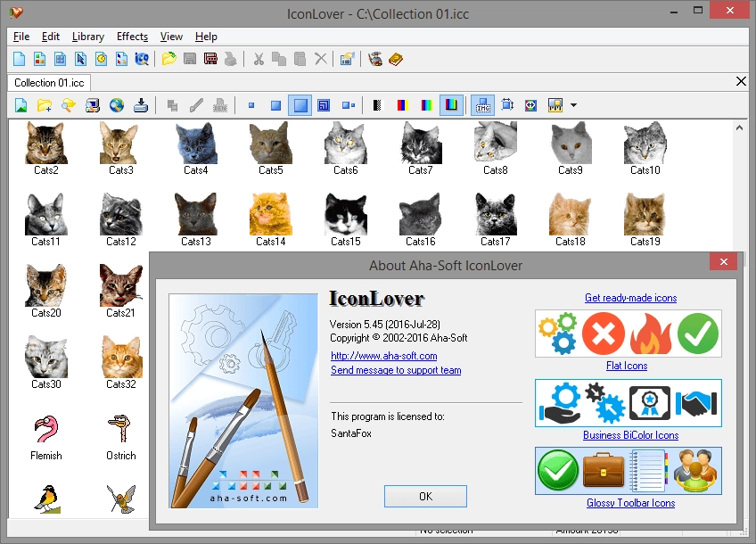Click OK in the About dialog
The height and width of the screenshot is (544, 756).
tap(425, 496)
